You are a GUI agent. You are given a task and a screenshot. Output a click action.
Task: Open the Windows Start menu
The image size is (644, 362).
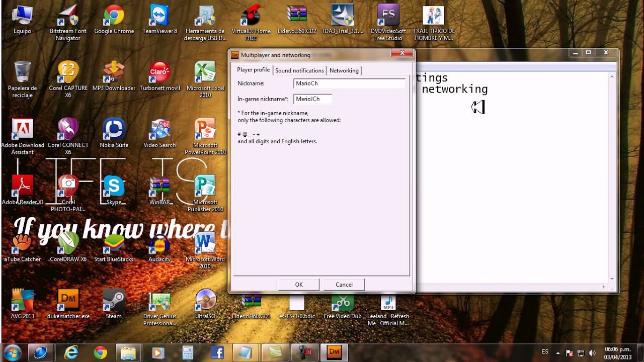coord(12,353)
